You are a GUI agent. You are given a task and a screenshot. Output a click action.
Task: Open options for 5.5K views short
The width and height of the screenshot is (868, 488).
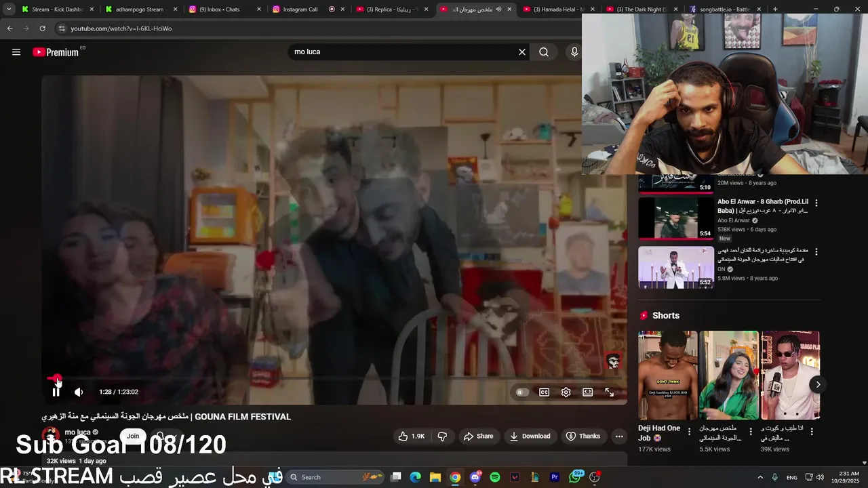(x=751, y=431)
